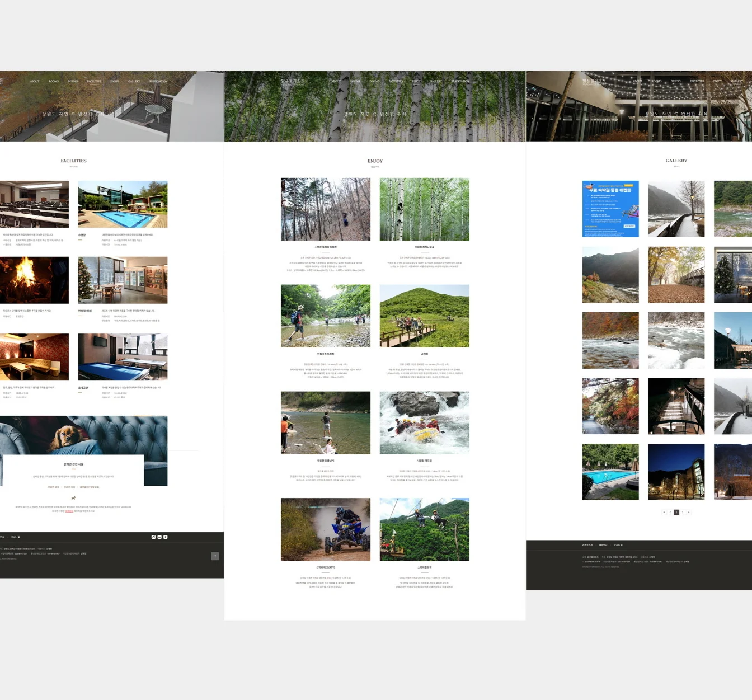Click GALLERY in the Facilities page menu
Screen dimensions: 752x700
click(134, 81)
